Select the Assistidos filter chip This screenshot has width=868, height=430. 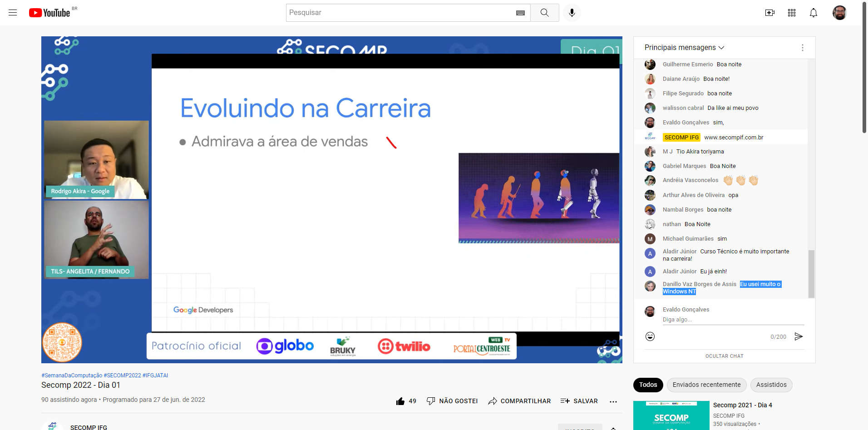(771, 385)
